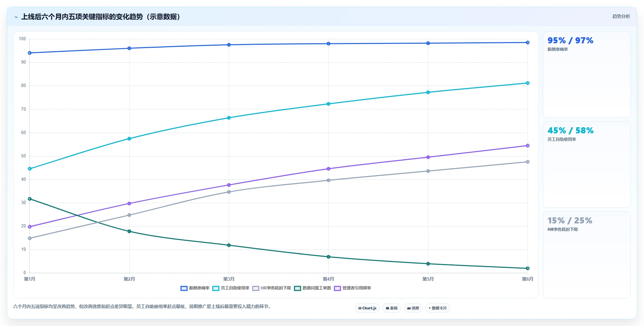
Task: Open the 95% / 97% 薪酬准确率 card
Action: click(x=586, y=74)
